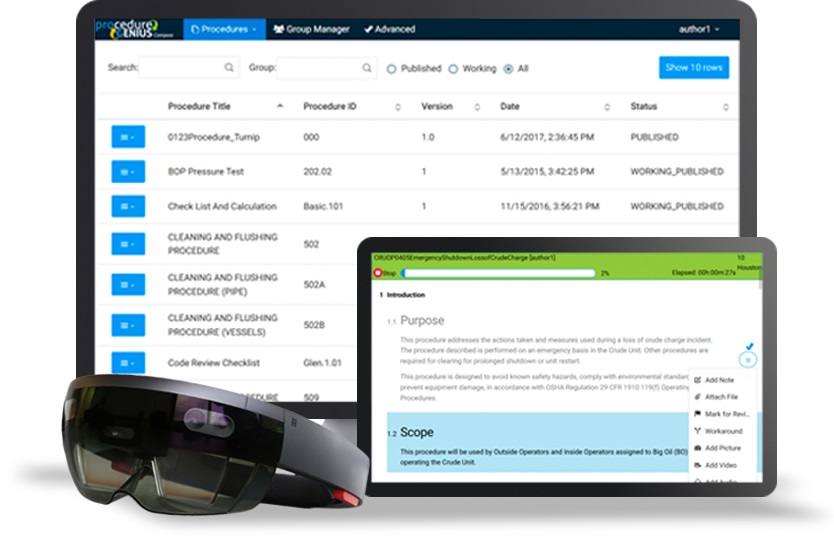Open the Group Manager menu item
The image size is (834, 544).
[312, 29]
